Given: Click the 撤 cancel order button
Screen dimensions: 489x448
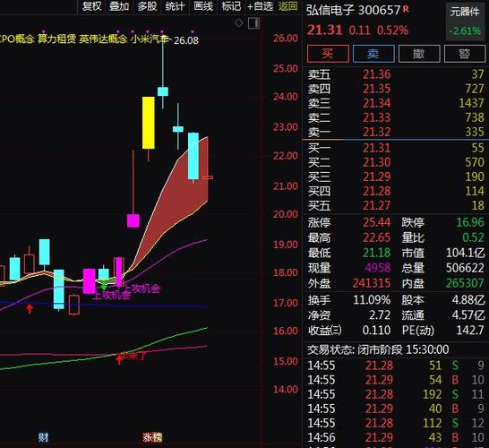Looking at the screenshot, I should (419, 54).
